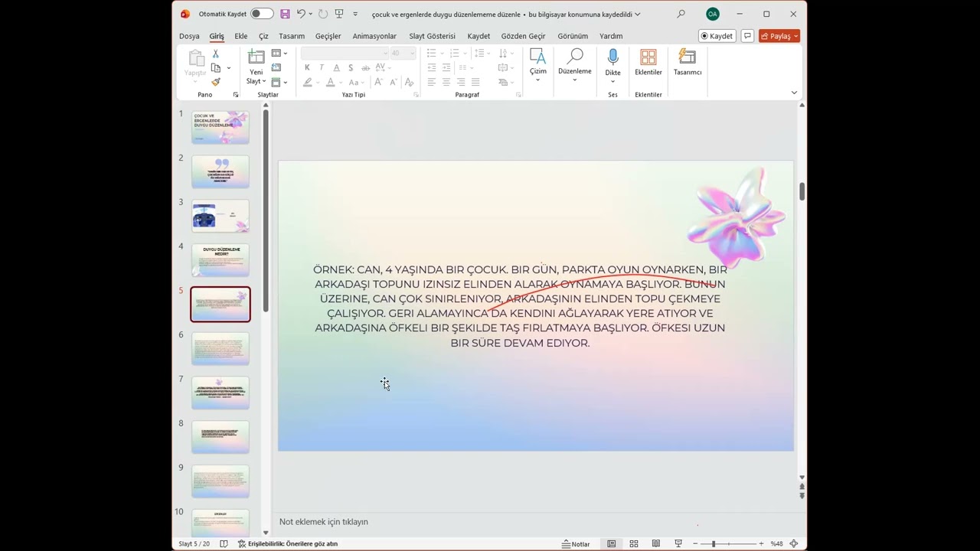This screenshot has width=980, height=551.
Task: Apply bold with the K button
Action: [307, 67]
